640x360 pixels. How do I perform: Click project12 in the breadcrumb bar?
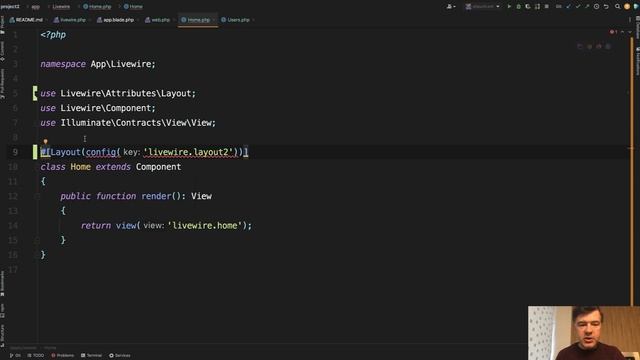click(10, 7)
